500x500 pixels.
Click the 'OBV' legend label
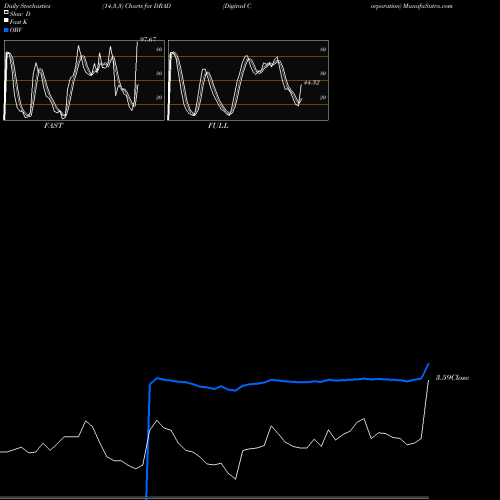coord(16,30)
